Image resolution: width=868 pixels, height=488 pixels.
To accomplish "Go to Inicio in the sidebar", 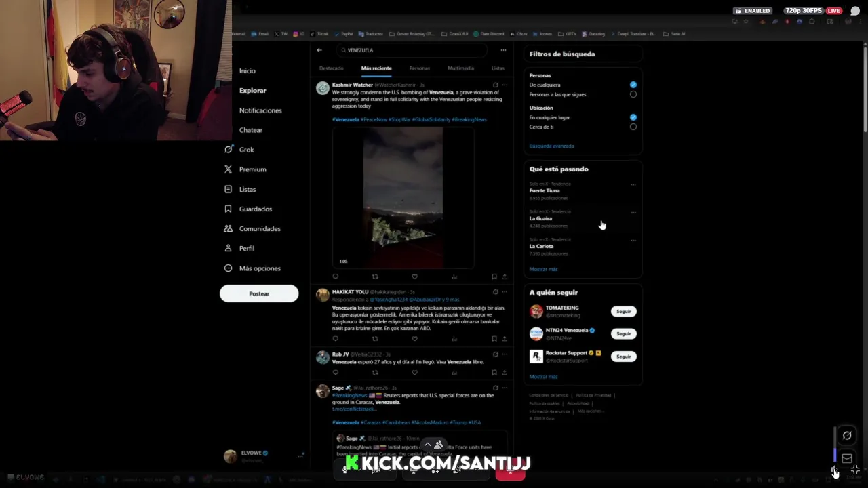I will [247, 70].
